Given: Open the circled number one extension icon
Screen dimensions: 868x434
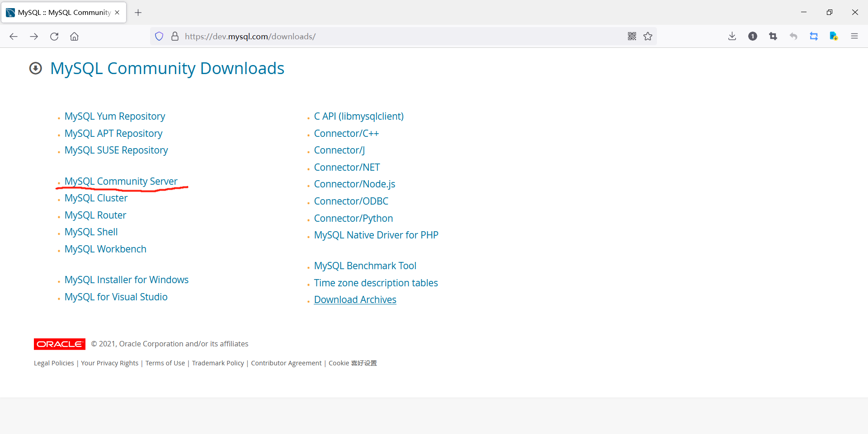Looking at the screenshot, I should click(753, 37).
